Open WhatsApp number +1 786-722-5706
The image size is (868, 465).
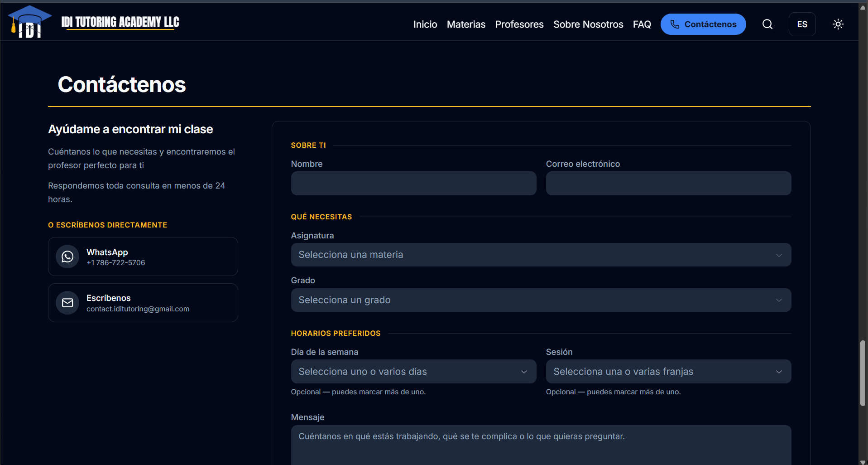pyautogui.click(x=116, y=263)
